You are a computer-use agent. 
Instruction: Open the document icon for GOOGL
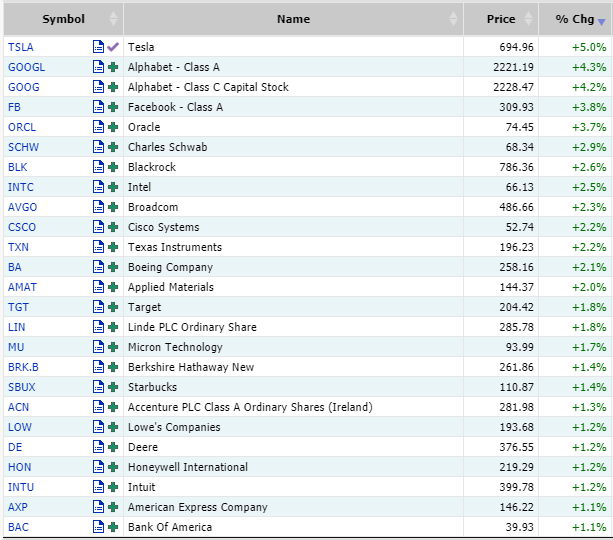[x=98, y=67]
